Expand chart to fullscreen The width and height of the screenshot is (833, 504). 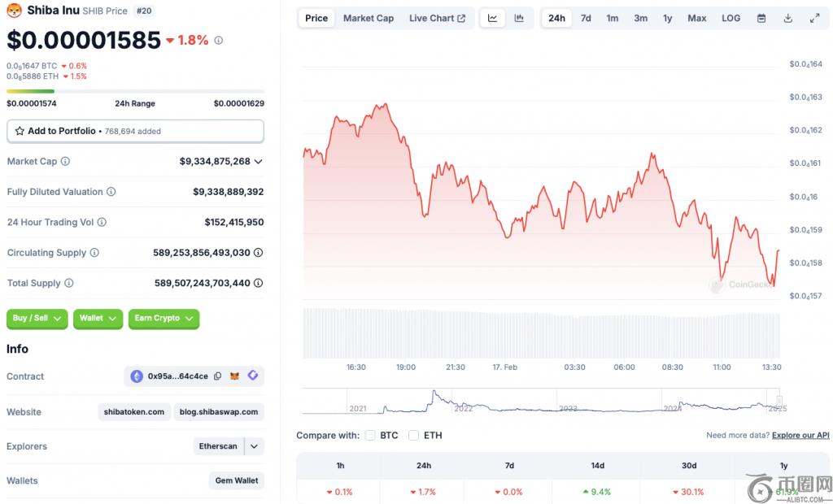814,18
